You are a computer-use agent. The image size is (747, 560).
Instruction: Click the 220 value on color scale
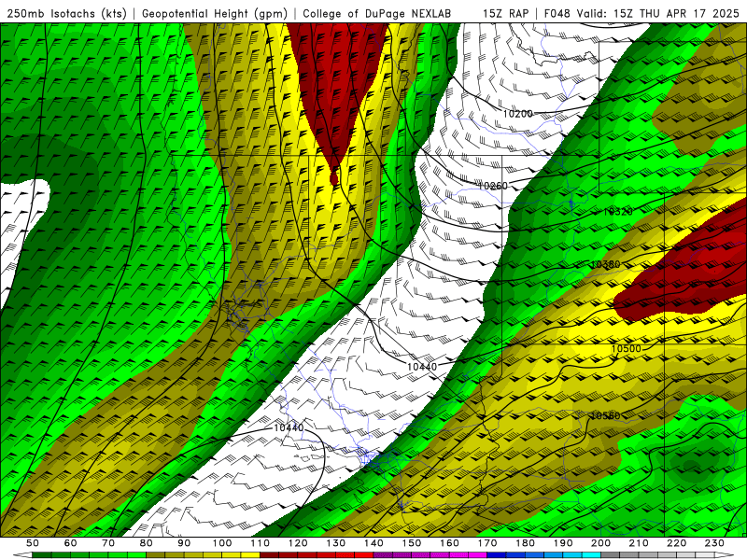[676, 543]
